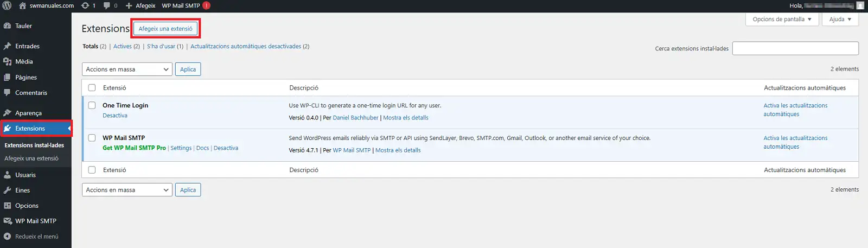
Task: Open WP Mail SMTP sidebar menu
Action: (36, 221)
